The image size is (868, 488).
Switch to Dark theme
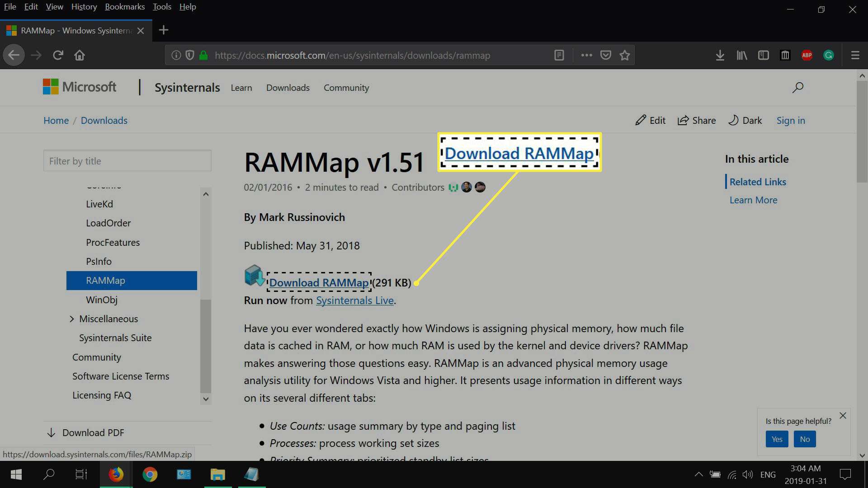(x=745, y=120)
